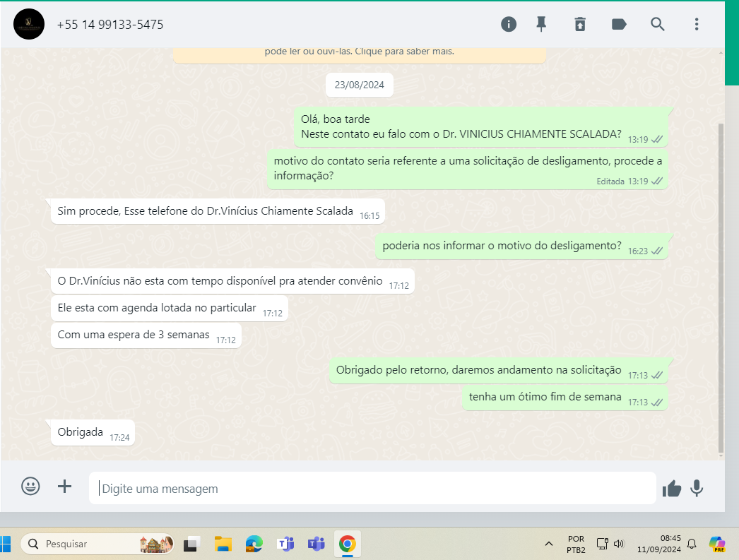
Task: Select message 'Olá, boa tarde' bubble
Action: coord(481,126)
